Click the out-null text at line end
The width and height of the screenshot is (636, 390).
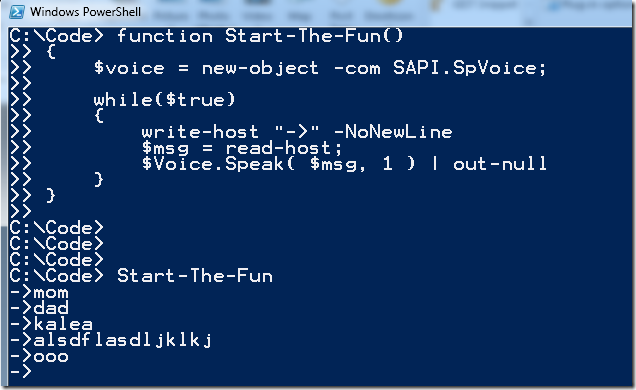pos(500,164)
